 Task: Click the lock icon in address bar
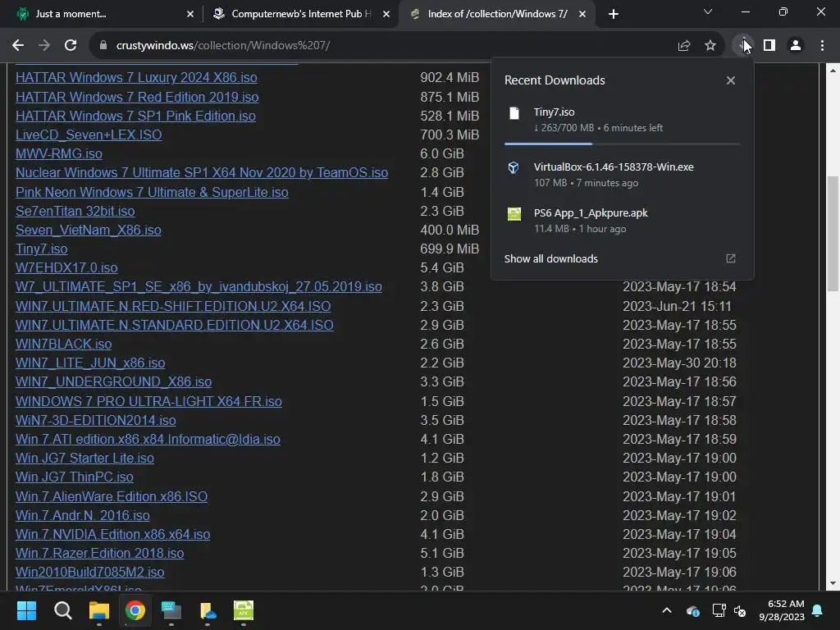103,46
